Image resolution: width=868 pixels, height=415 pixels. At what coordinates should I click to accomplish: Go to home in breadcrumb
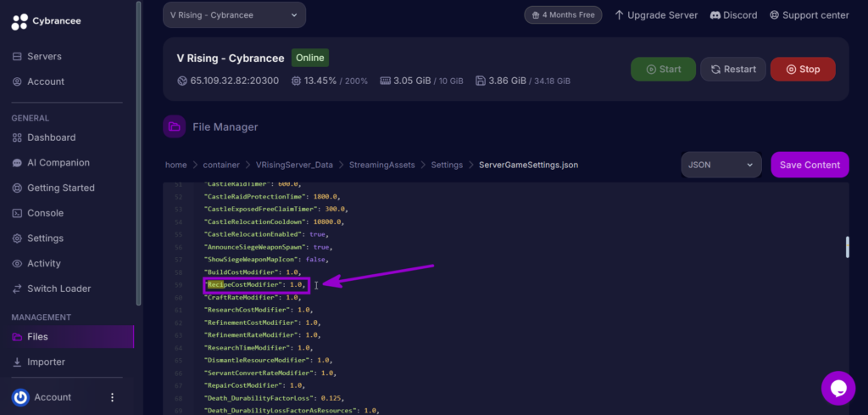coord(176,165)
